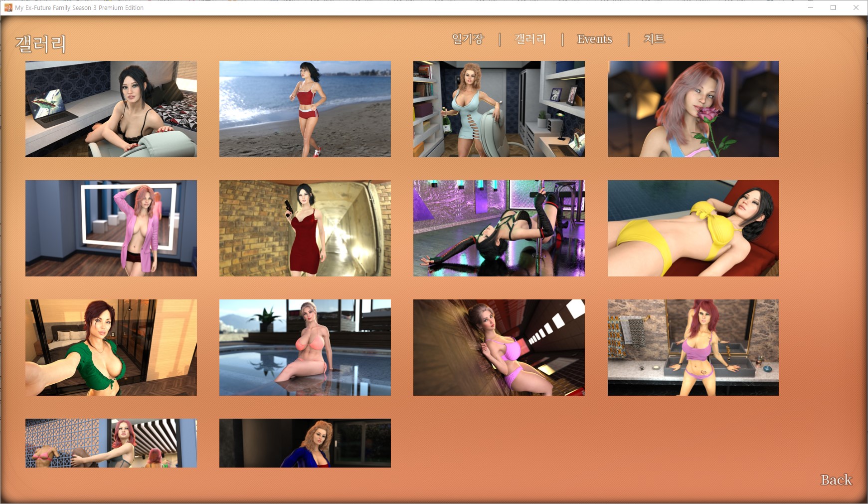Image resolution: width=868 pixels, height=504 pixels.
Task: Click the game app icon in title bar
Action: coord(8,7)
